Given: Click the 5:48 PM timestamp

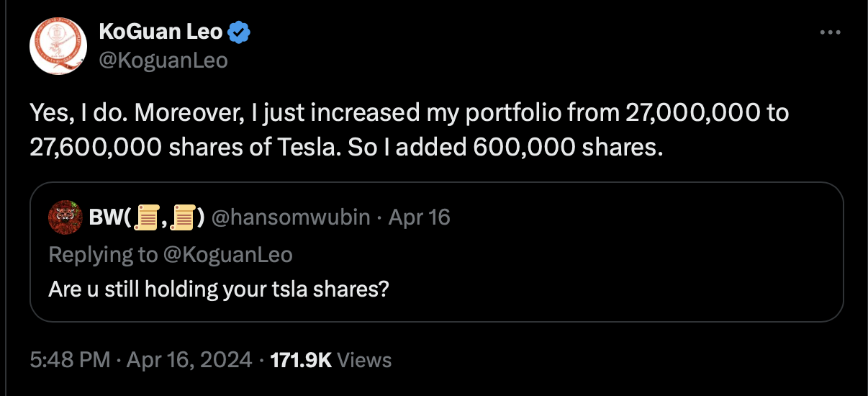Looking at the screenshot, I should [x=71, y=359].
